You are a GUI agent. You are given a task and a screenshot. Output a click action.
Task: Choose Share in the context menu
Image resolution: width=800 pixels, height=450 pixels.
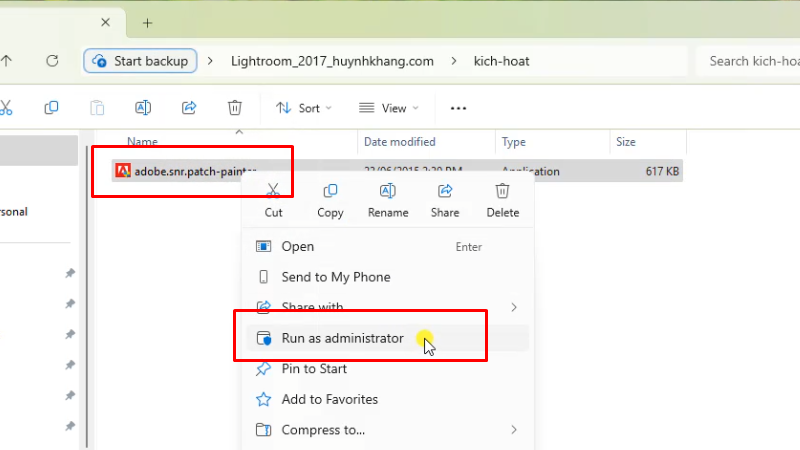coord(445,201)
